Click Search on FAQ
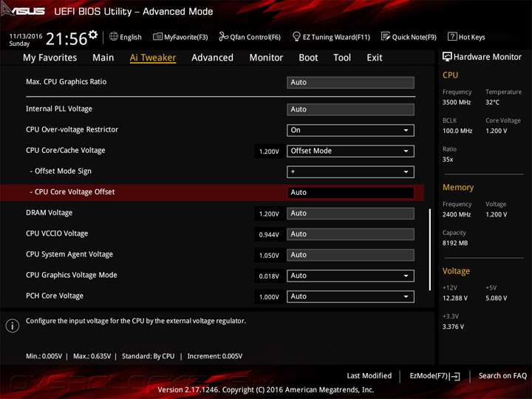Image resolution: width=532 pixels, height=399 pixels. click(x=503, y=376)
